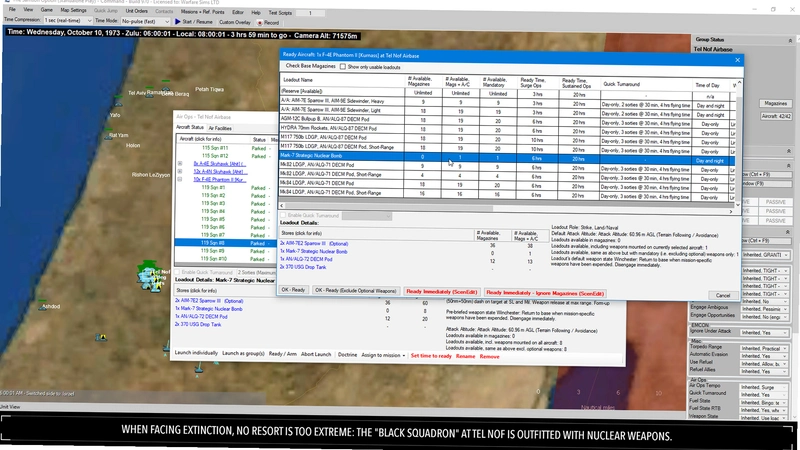The height and width of the screenshot is (450, 800).
Task: Open the Unit Orders menu
Action: tap(137, 11)
